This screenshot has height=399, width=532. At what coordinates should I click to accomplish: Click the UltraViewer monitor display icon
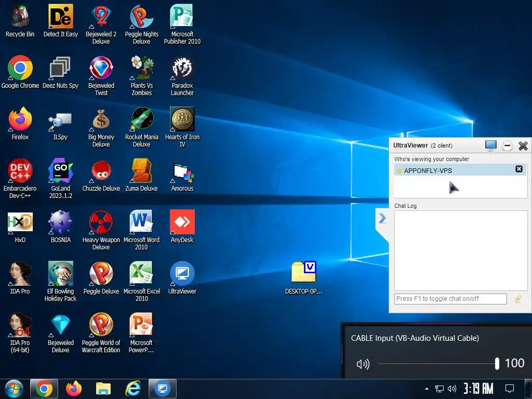(x=490, y=146)
